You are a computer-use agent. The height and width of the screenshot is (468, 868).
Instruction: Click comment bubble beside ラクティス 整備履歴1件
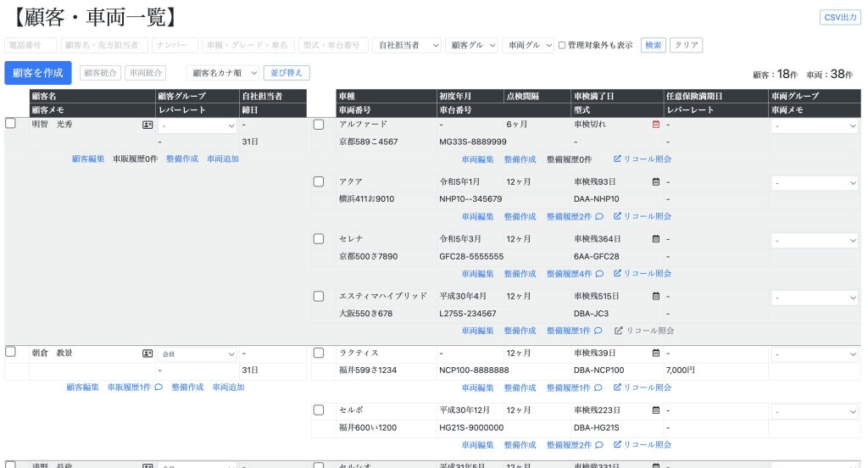point(598,387)
